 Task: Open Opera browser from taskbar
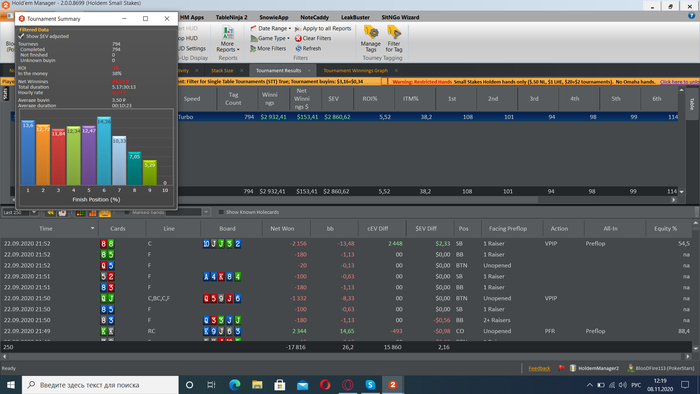(325, 385)
